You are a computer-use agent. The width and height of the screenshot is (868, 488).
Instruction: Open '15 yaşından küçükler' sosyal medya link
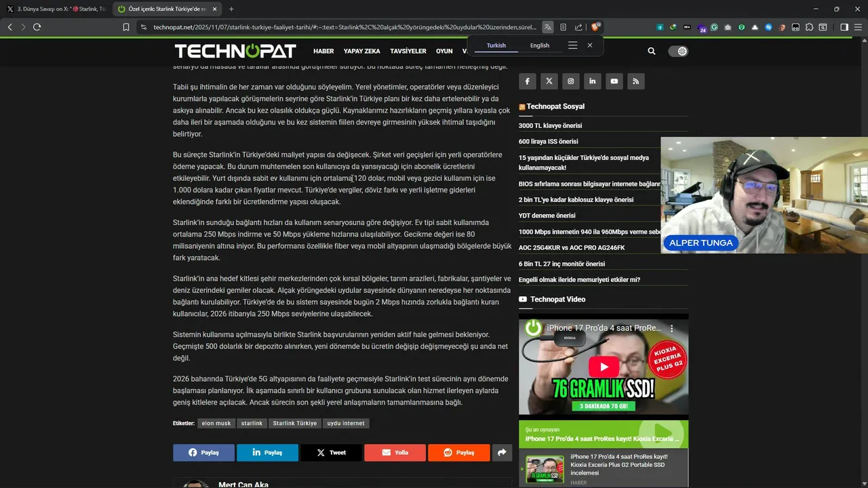[x=584, y=163]
